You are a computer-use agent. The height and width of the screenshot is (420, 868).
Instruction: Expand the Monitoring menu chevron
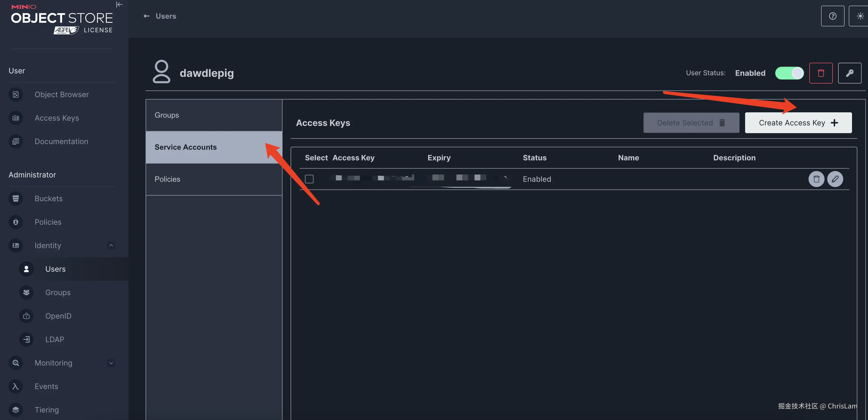point(111,363)
